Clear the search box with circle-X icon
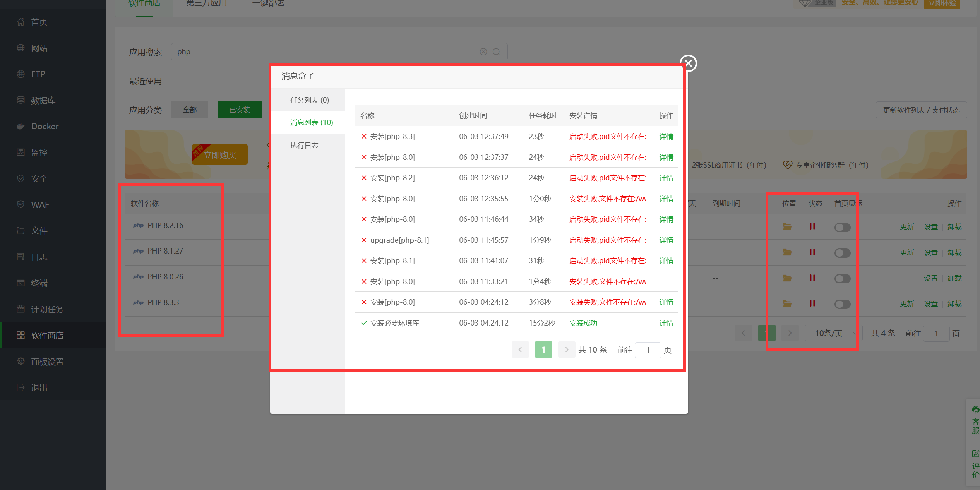Screen dimensions: 980x490 tap(483, 52)
